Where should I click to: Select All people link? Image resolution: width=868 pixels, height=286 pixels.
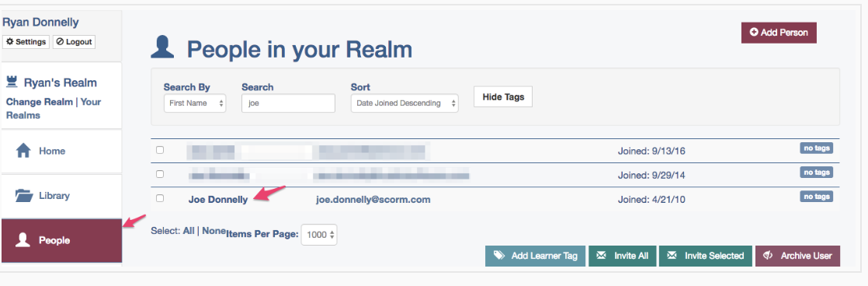click(x=189, y=231)
